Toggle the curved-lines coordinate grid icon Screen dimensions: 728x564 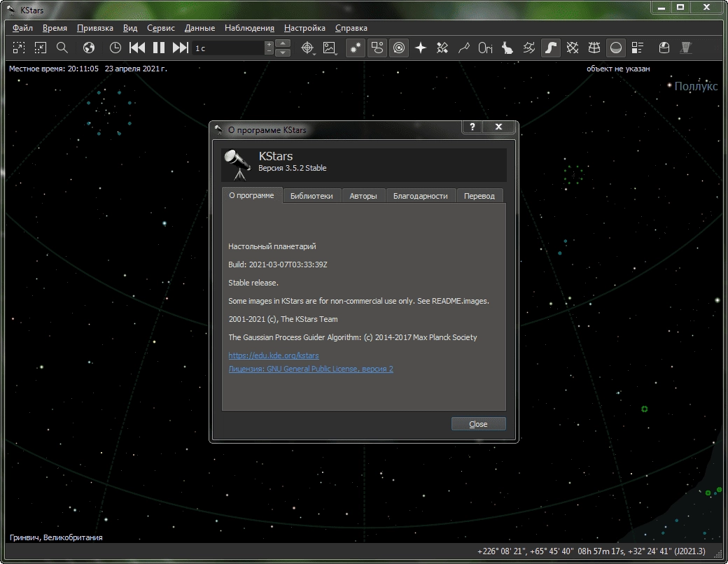(x=594, y=48)
